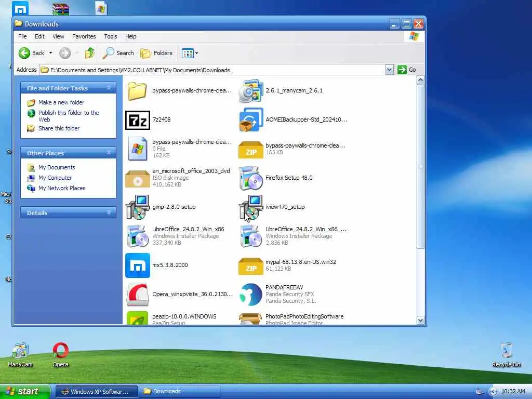Click the Search toolbar button
532x399 pixels.
[x=118, y=53]
